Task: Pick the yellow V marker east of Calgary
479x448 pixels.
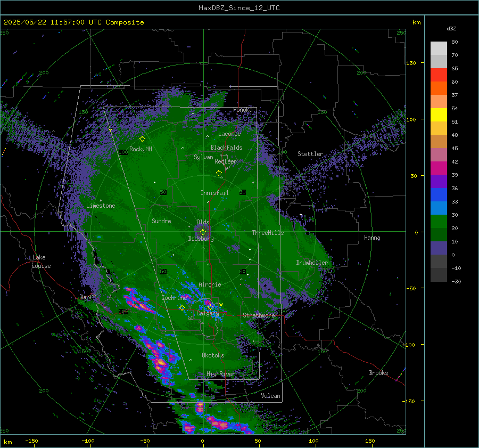Action: (x=221, y=305)
